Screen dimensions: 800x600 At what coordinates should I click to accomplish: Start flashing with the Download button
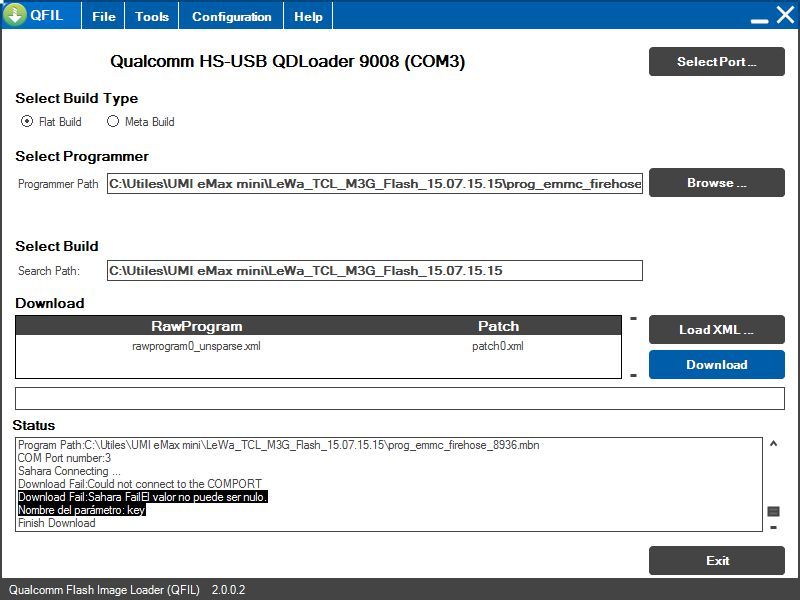(716, 364)
